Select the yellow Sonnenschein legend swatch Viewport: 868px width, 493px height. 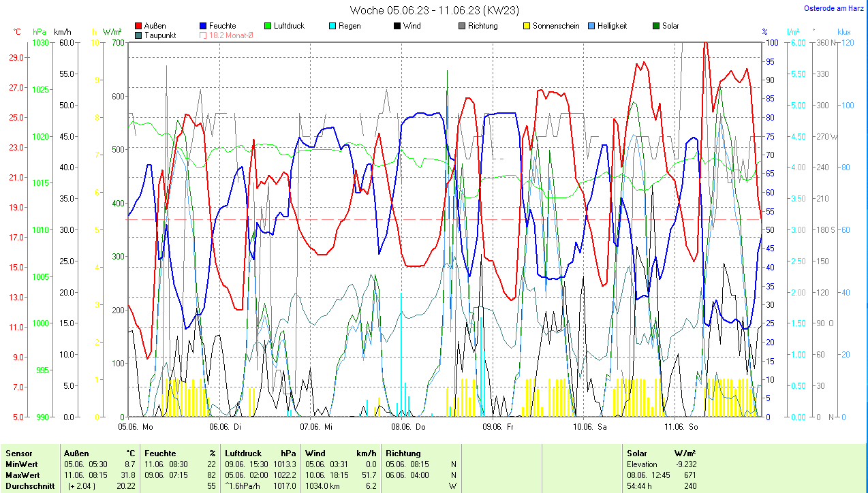point(526,26)
